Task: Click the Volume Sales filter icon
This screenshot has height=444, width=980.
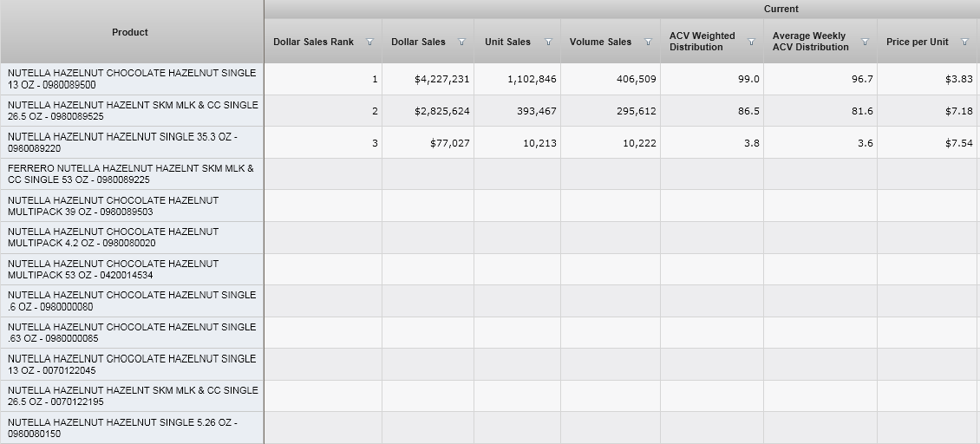Action: (x=647, y=42)
